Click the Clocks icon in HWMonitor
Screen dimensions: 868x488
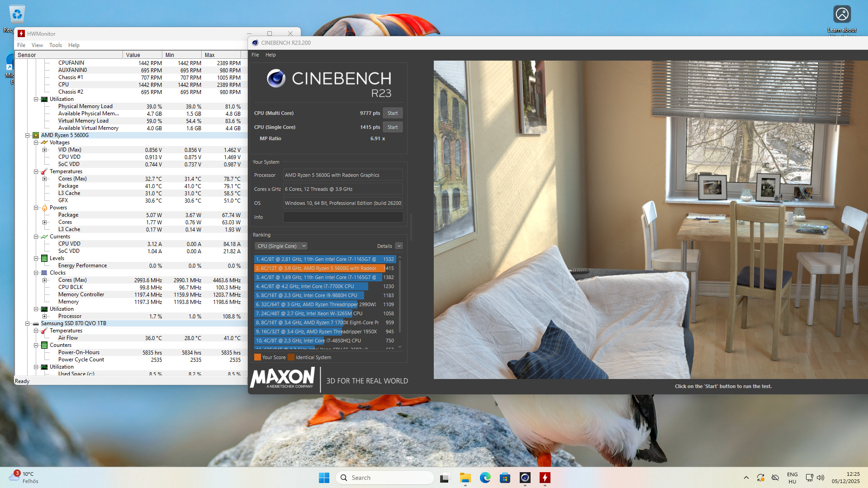click(44, 273)
